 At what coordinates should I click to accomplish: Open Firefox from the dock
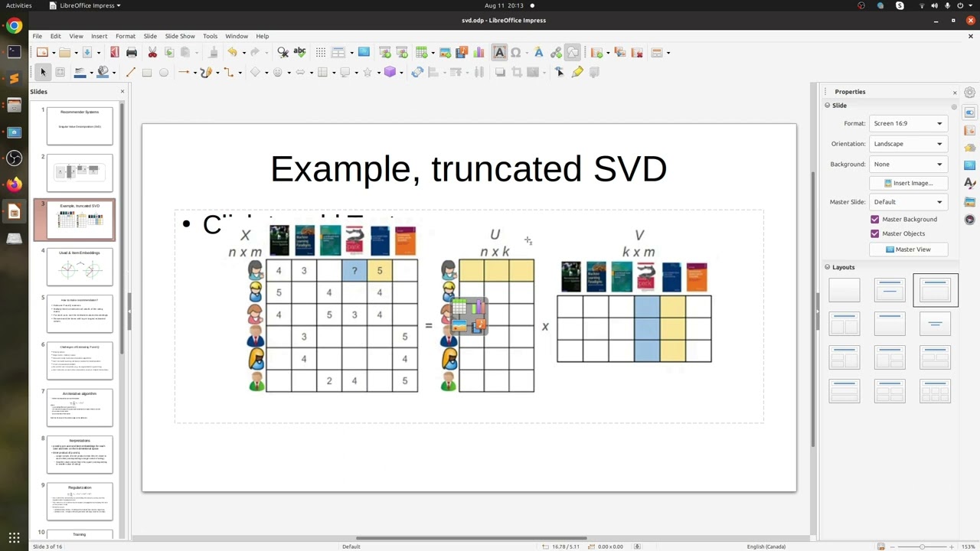pos(14,184)
